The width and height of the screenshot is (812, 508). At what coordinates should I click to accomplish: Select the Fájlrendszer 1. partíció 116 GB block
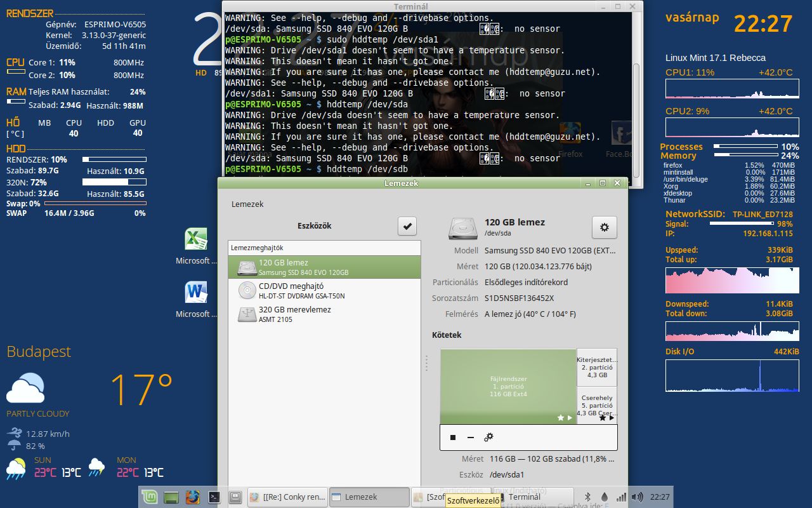tap(508, 386)
